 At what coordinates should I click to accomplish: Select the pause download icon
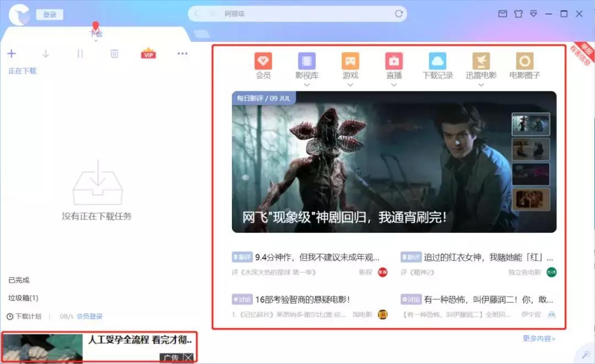[x=80, y=53]
